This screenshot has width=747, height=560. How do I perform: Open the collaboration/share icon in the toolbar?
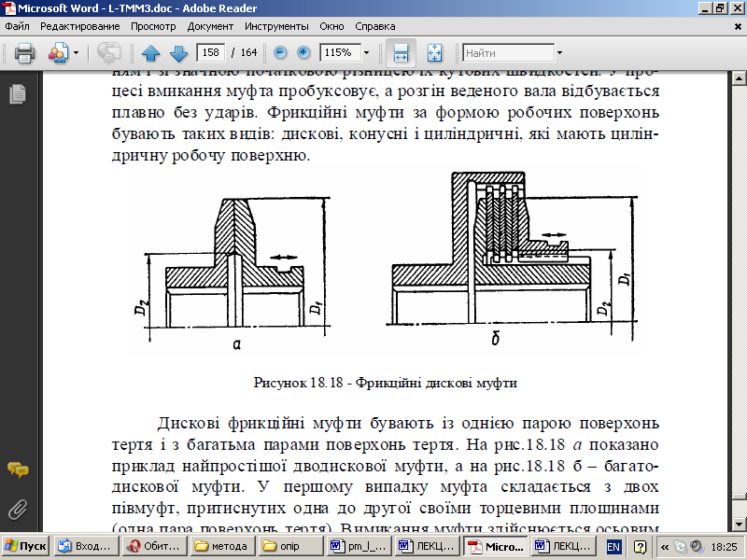[58, 53]
